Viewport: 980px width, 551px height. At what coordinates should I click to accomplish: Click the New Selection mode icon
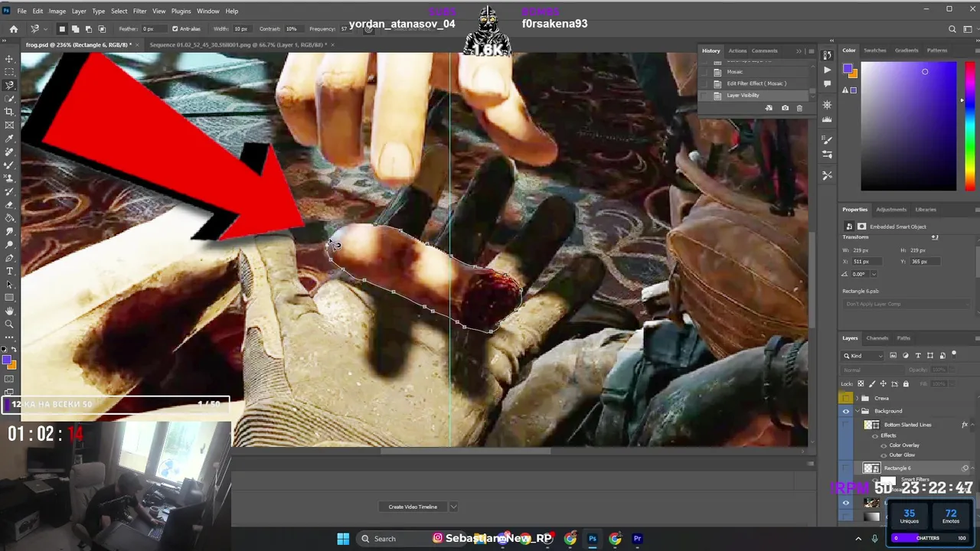[62, 29]
